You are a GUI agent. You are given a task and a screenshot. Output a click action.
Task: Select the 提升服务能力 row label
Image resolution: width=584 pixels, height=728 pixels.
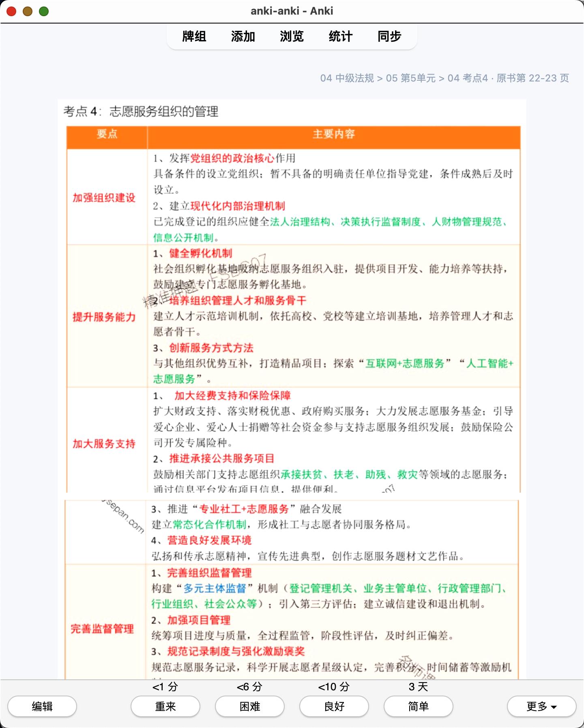104,317
